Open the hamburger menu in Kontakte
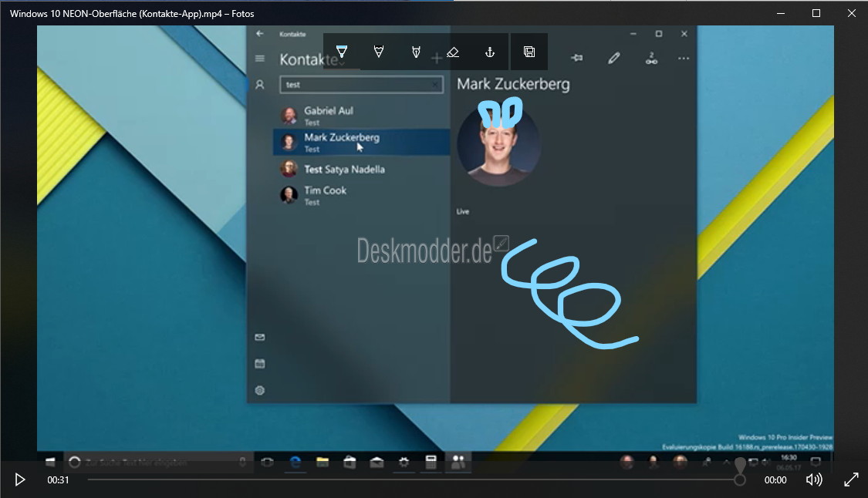Screen dimensions: 868x498 (259, 58)
